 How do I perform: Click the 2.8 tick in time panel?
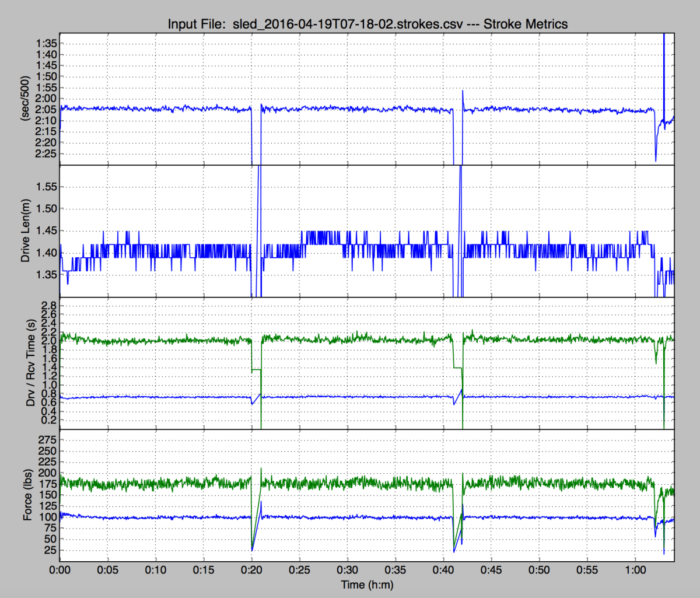tap(49, 306)
